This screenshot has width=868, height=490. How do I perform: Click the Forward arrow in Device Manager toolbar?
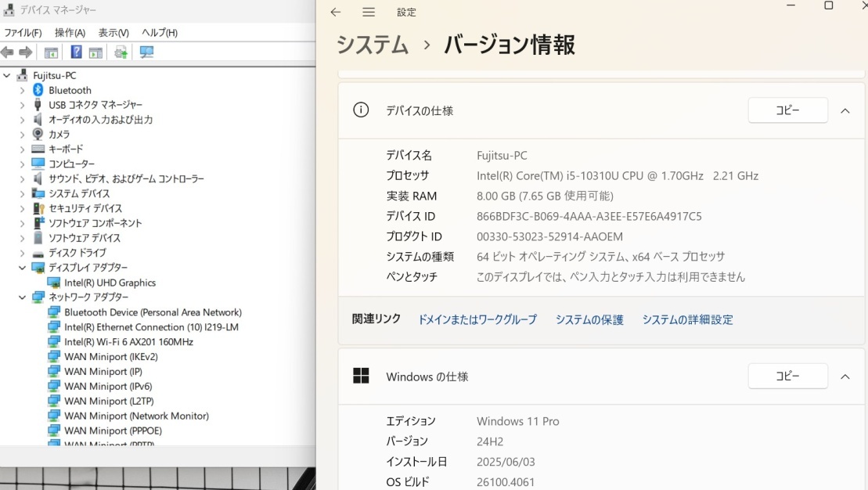pyautogui.click(x=26, y=52)
